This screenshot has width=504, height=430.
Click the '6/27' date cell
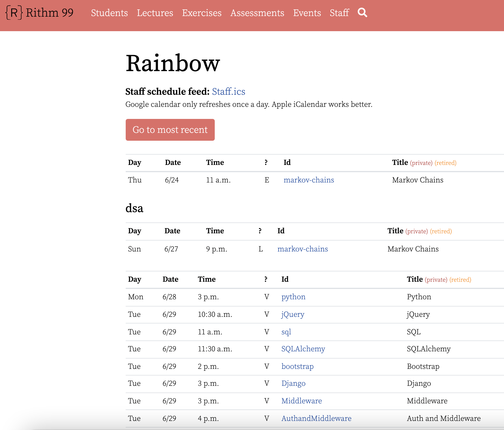(x=171, y=249)
